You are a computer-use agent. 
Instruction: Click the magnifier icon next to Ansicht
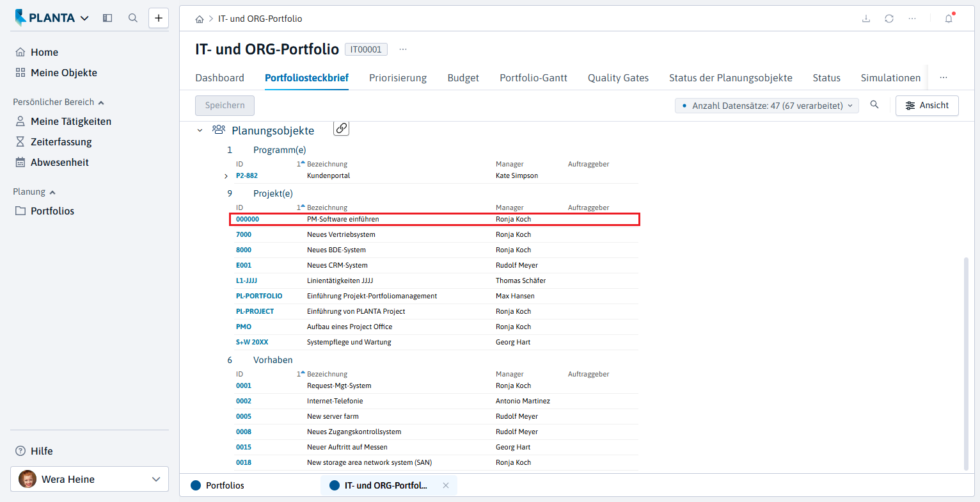[x=874, y=105]
